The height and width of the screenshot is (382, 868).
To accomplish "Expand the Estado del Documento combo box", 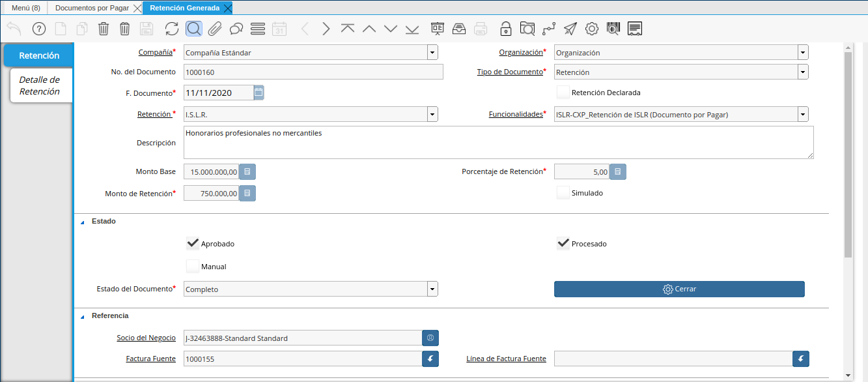I will (432, 289).
